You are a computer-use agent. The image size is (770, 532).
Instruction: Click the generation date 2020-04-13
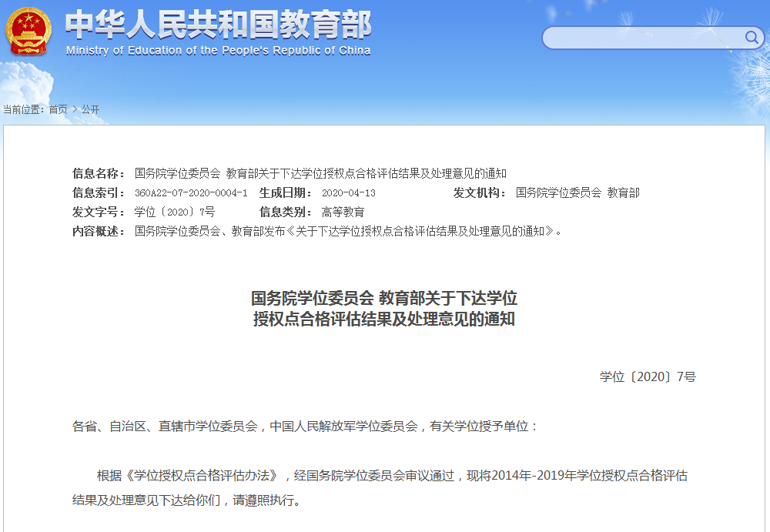point(348,193)
